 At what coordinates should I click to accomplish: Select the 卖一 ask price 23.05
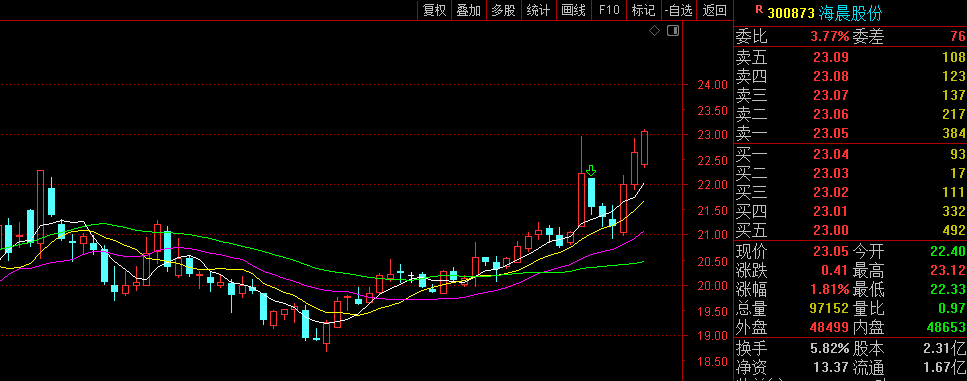[x=831, y=134]
